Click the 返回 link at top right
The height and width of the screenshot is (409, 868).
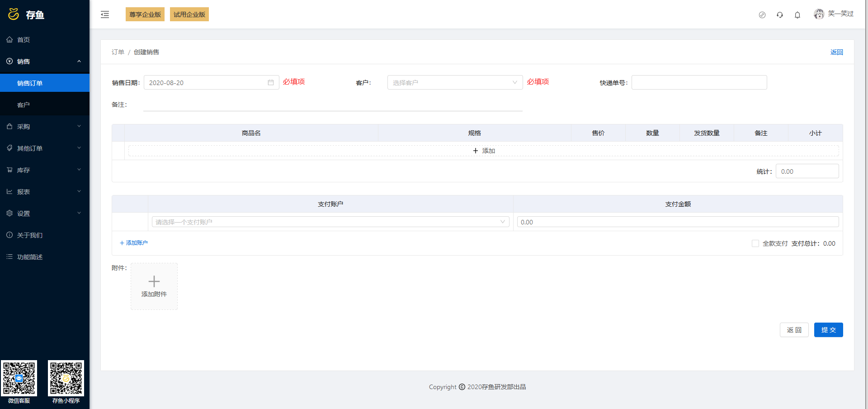836,52
